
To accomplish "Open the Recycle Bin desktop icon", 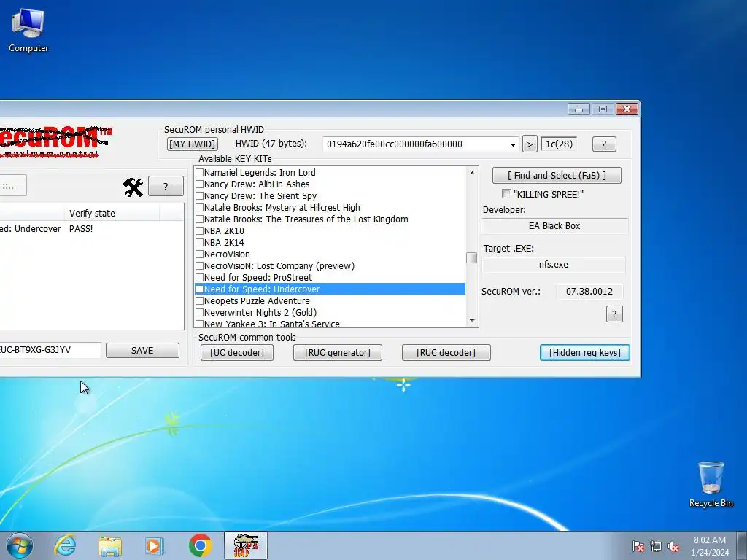I will point(711,485).
